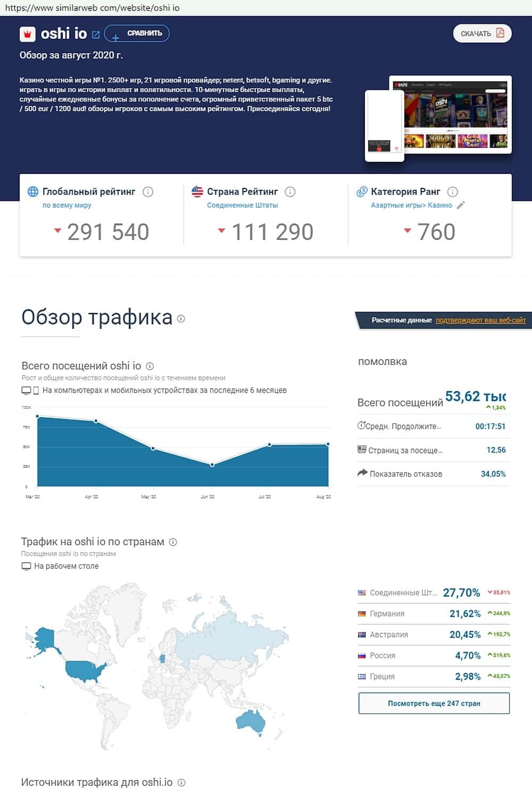Click the 291 540 global rank value
Image resolution: width=532 pixels, height=789 pixels.
pos(108,232)
